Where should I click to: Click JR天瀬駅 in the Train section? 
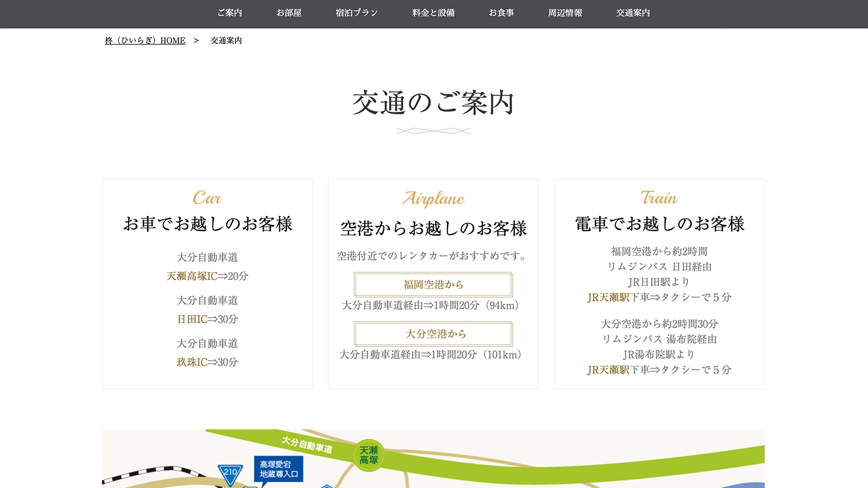(609, 297)
